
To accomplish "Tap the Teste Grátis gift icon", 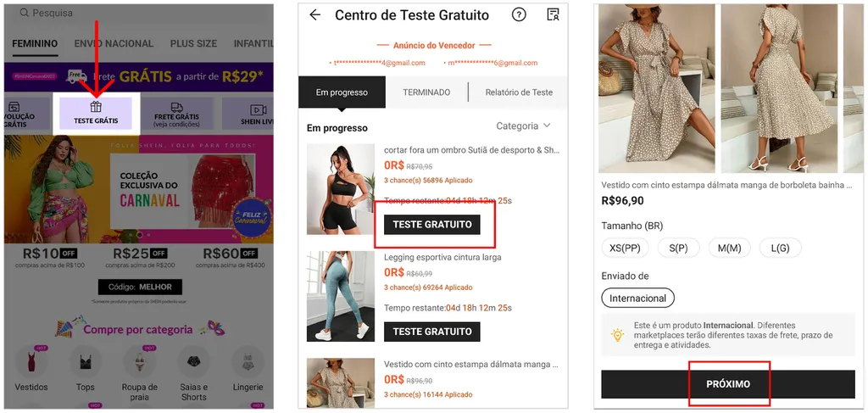I will point(96,108).
